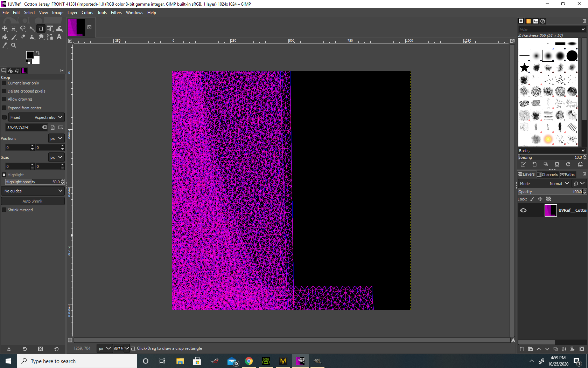The image size is (588, 368).
Task: Click the Windows Start button
Action: tap(8, 361)
